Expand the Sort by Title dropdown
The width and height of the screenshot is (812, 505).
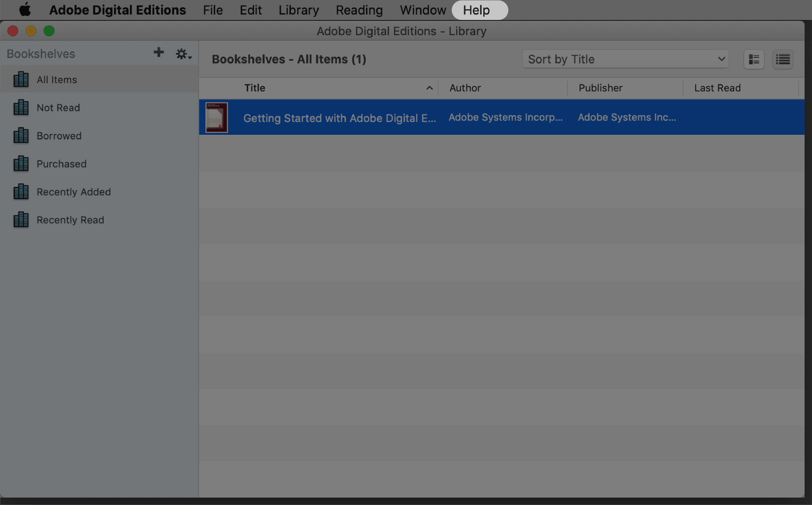click(625, 59)
